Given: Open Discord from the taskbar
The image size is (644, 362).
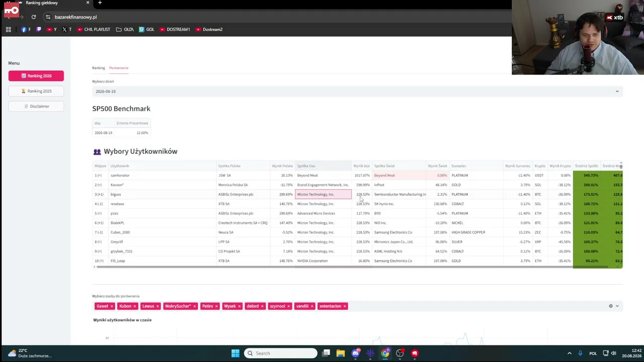Looking at the screenshot, I should (356, 353).
